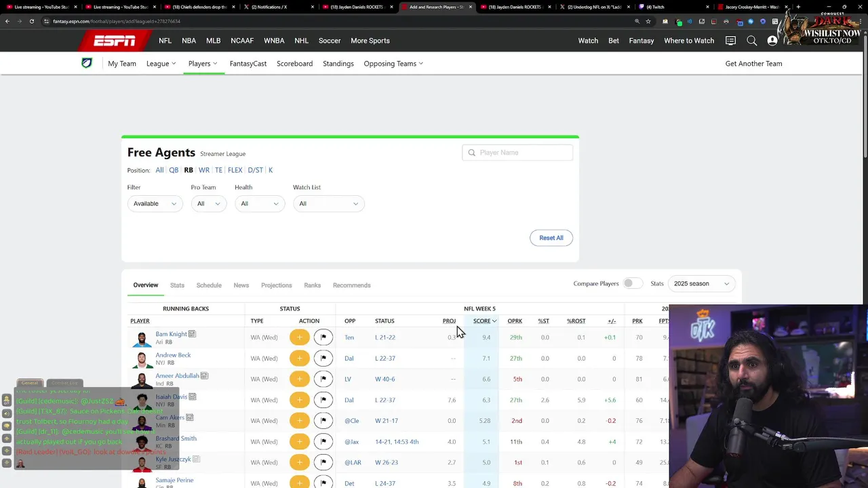The image size is (868, 488).
Task: Open the Watch List filter dropdown
Action: pyautogui.click(x=329, y=203)
